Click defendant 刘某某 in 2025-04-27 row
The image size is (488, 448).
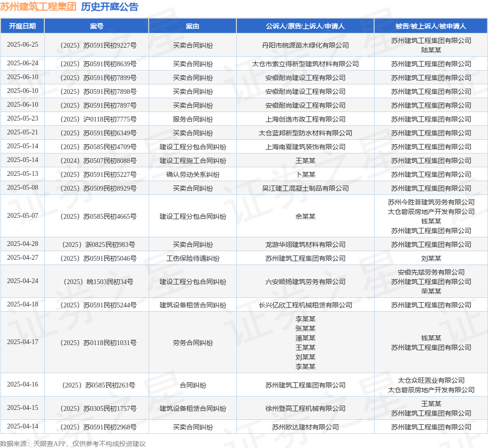pyautogui.click(x=431, y=258)
